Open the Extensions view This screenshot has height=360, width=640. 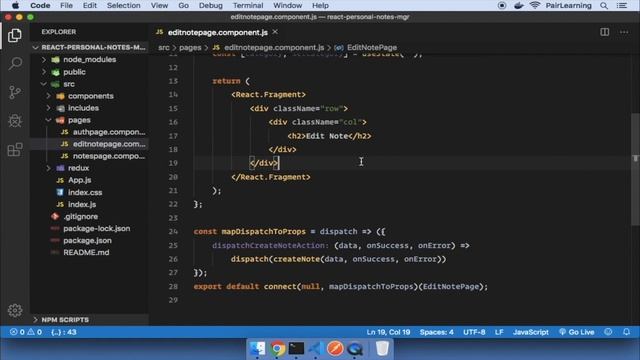point(15,149)
